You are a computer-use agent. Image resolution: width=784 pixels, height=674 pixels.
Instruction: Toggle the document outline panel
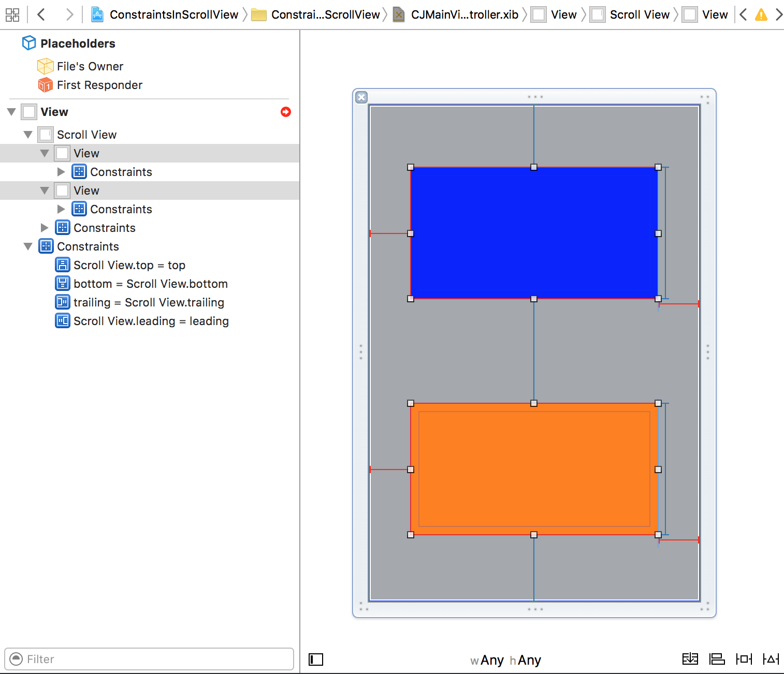[316, 659]
